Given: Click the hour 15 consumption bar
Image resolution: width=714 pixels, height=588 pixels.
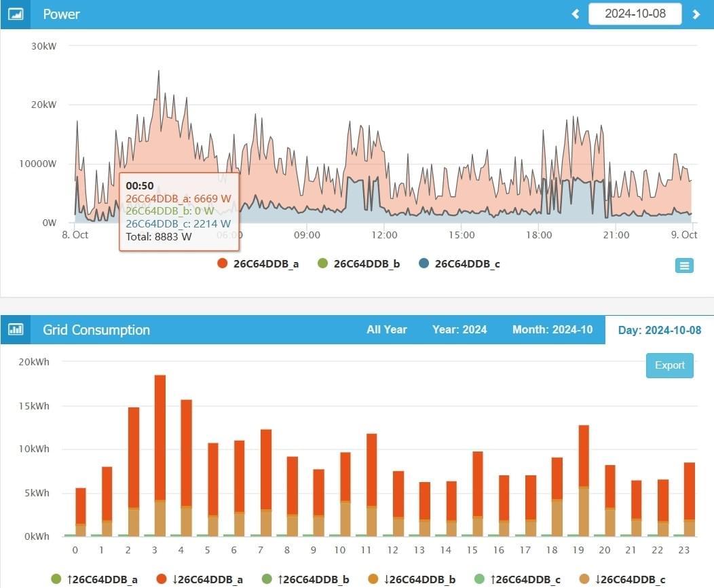Looking at the screenshot, I should tap(478, 494).
